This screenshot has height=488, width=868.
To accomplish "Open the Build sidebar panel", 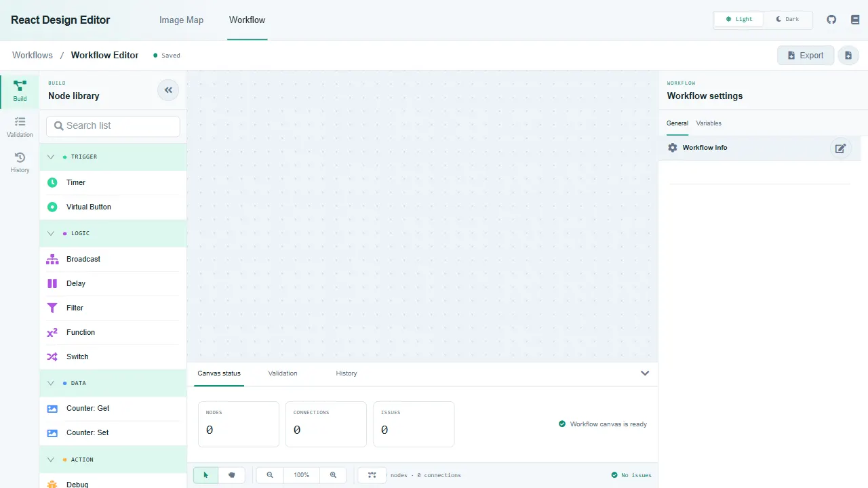I will pos(20,91).
